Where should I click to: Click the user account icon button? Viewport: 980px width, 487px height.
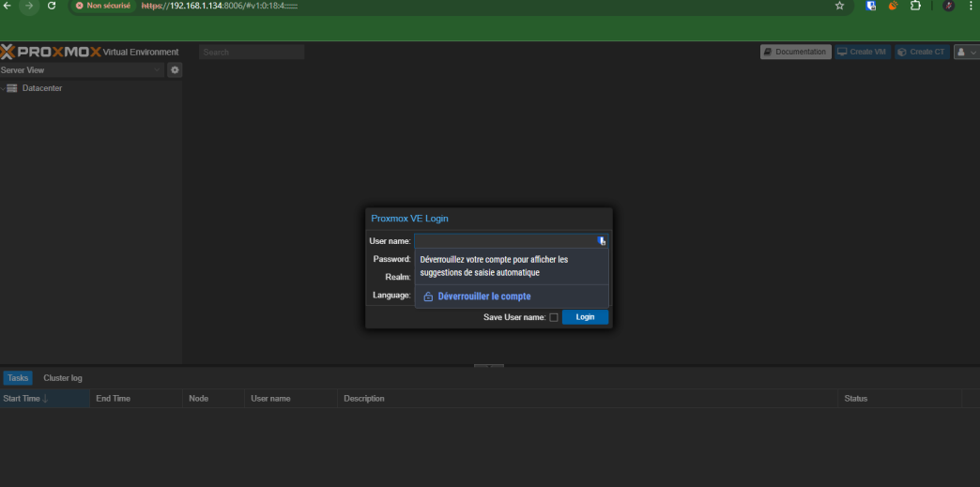[x=966, y=53]
